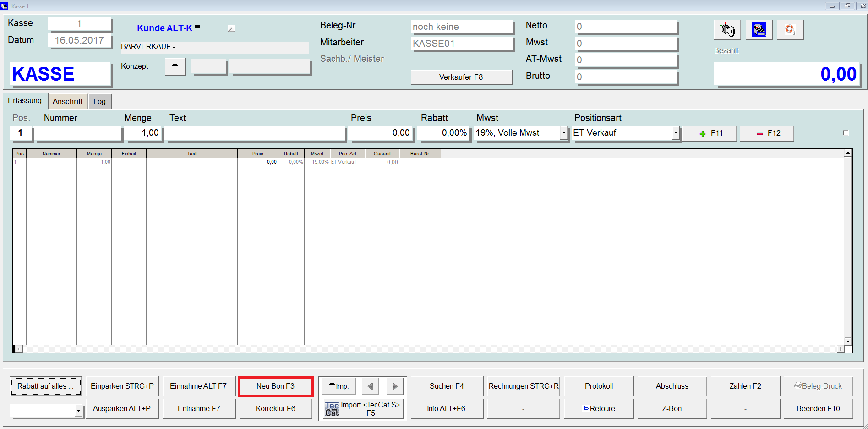Click the Preis input field
Screen dimensions: 868x429
[x=381, y=133]
